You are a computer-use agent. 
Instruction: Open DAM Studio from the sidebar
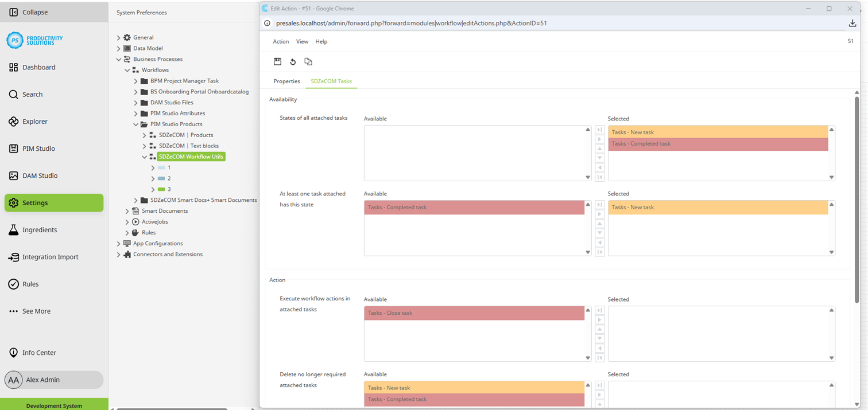point(13,175)
